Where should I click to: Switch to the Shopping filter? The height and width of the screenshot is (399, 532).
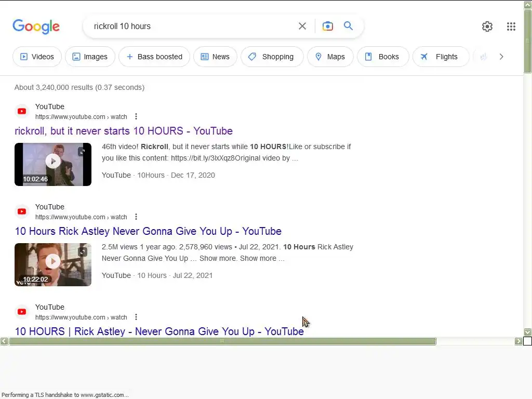point(272,57)
